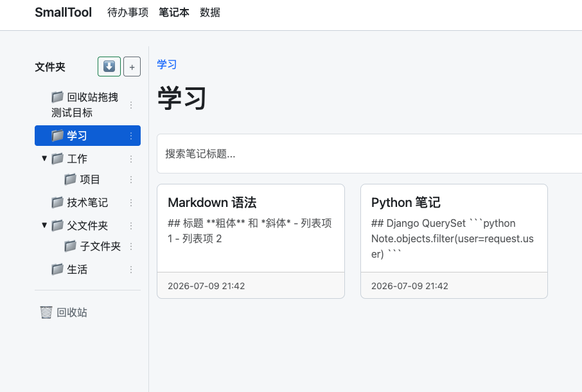582x392 pixels.
Task: Focus the 搜索笔记标题 search field
Action: pos(369,154)
